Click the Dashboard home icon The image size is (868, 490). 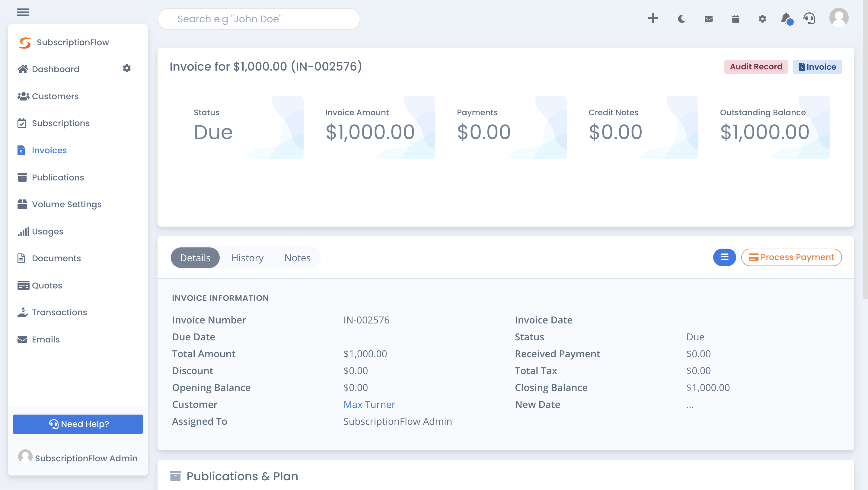[x=23, y=69]
